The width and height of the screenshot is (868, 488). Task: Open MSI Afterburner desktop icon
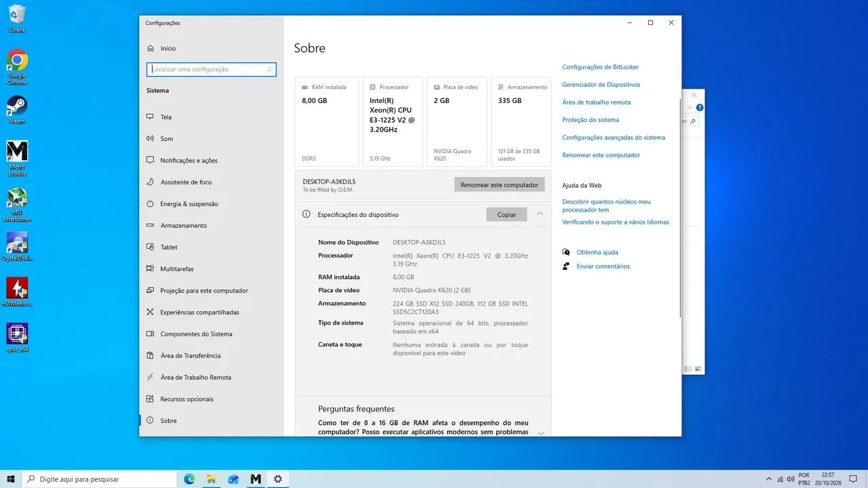coord(17,205)
